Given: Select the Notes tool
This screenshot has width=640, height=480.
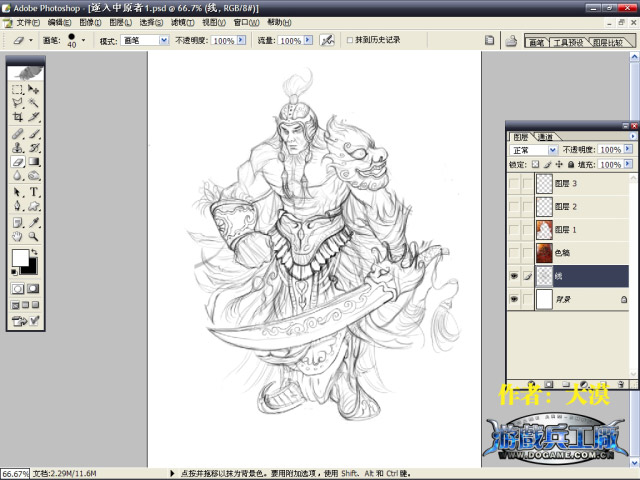Looking at the screenshot, I should coord(17,222).
